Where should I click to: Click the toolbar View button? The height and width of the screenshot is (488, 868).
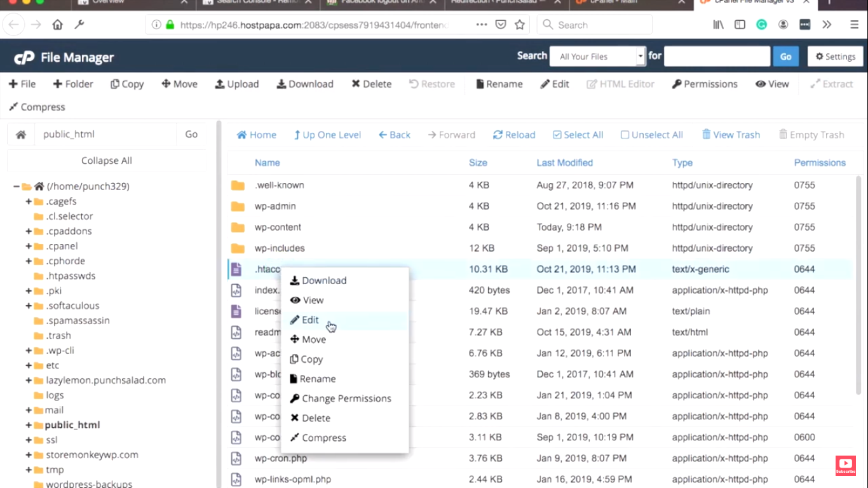pyautogui.click(x=772, y=84)
